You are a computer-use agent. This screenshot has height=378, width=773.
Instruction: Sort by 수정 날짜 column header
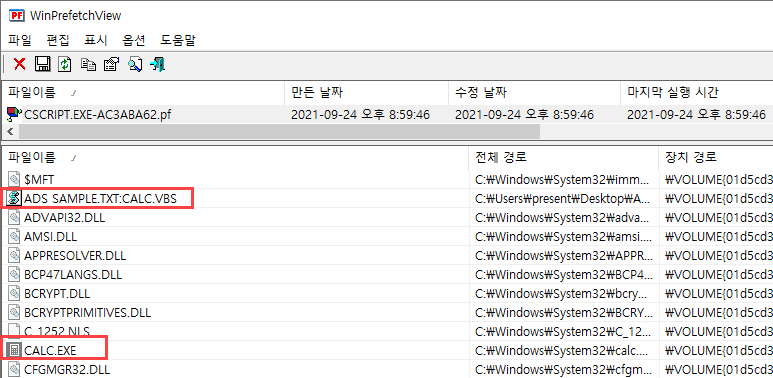pos(534,92)
